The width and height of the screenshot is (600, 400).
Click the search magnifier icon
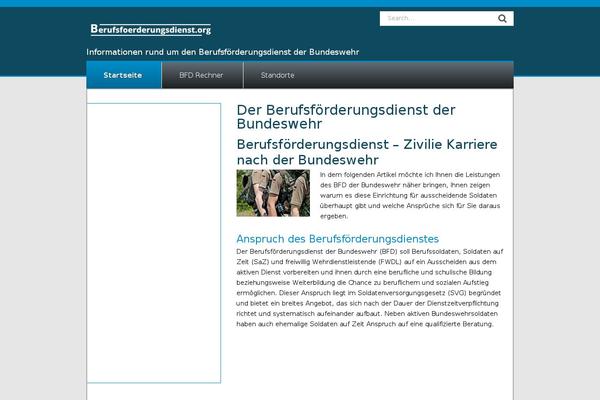(502, 18)
